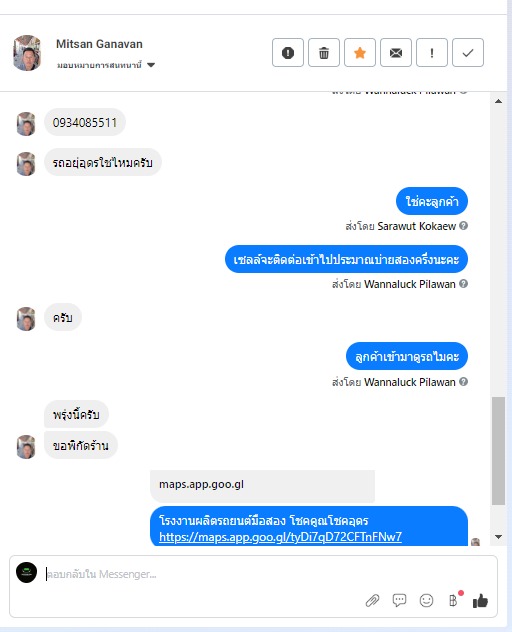Flag conversation as priority with exclamation mark
The image size is (512, 632).
(432, 52)
